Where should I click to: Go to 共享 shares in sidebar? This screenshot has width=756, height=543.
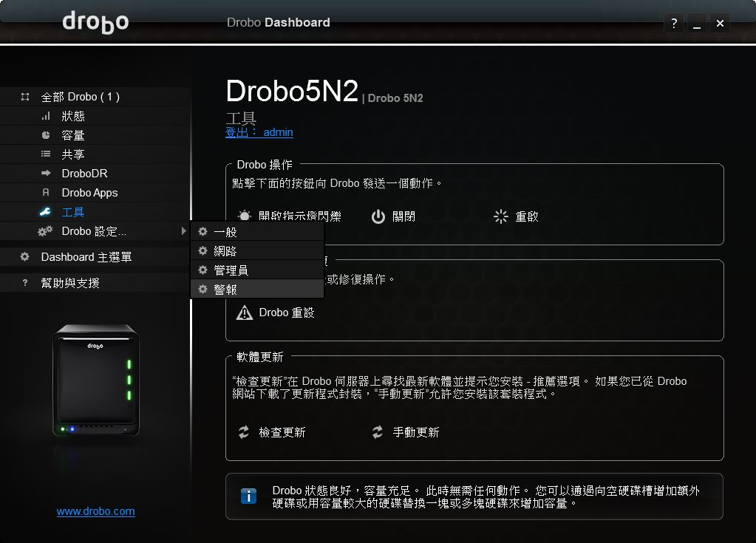point(73,154)
